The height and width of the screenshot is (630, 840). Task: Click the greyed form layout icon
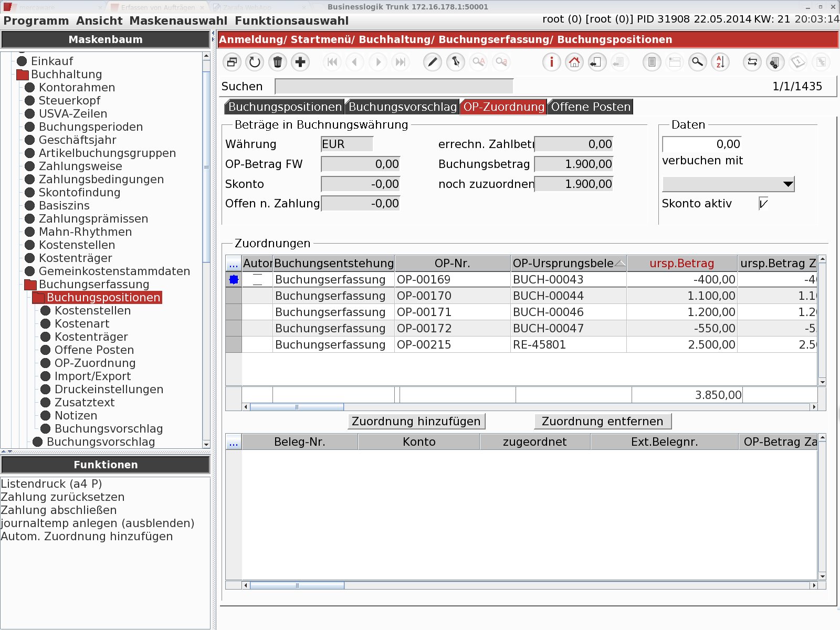pyautogui.click(x=675, y=62)
